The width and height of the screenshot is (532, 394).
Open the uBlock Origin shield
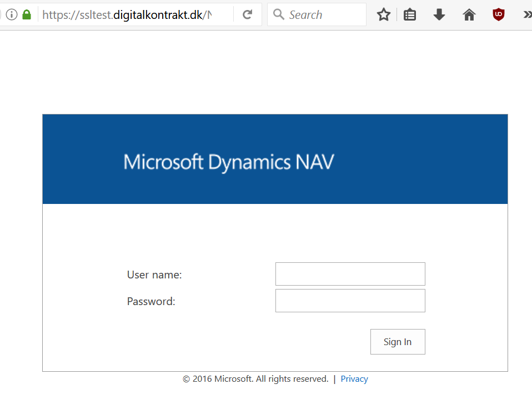(499, 14)
